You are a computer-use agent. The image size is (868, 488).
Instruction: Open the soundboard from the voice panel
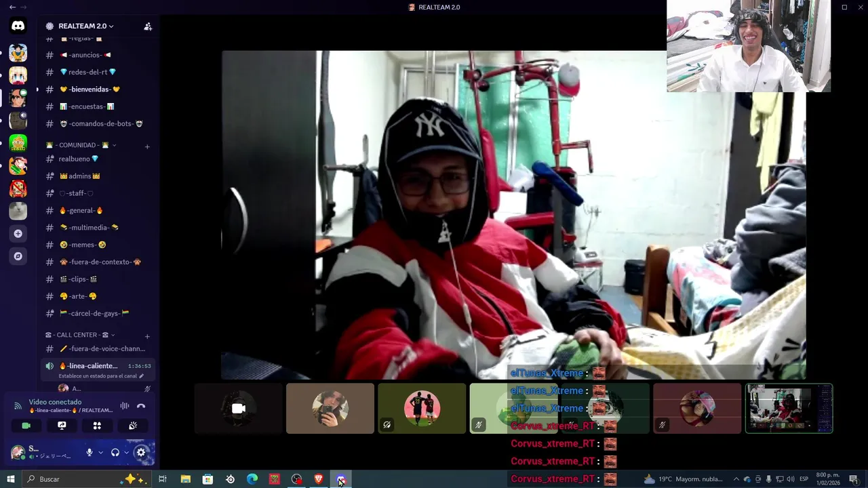pyautogui.click(x=133, y=426)
